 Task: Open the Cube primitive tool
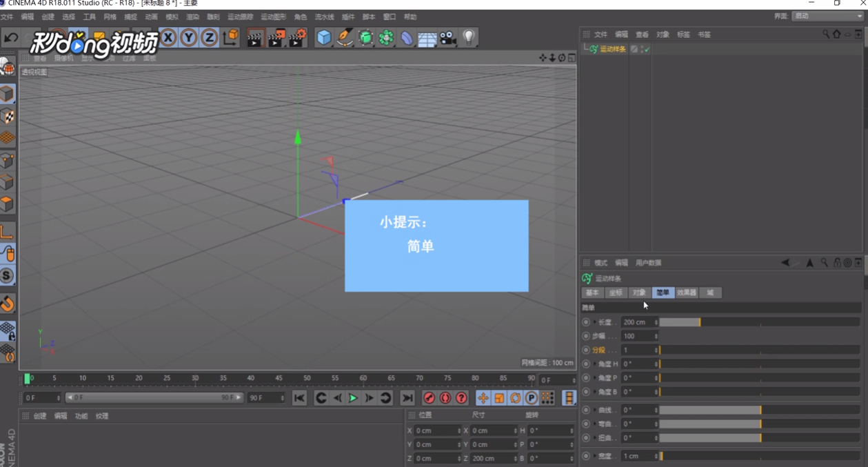click(323, 38)
